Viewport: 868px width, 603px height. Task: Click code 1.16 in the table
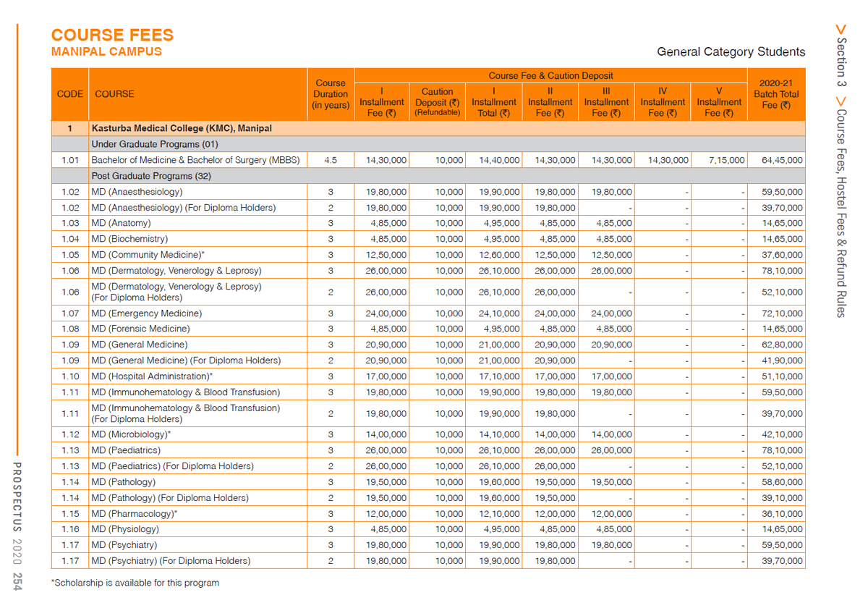tap(70, 529)
